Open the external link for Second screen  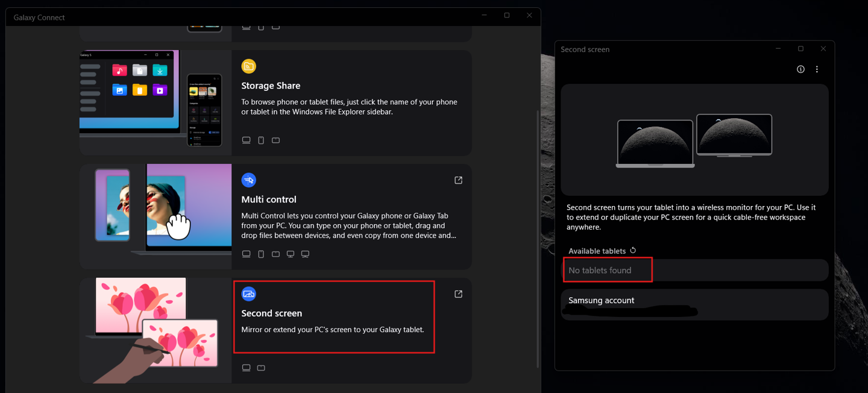pos(458,294)
